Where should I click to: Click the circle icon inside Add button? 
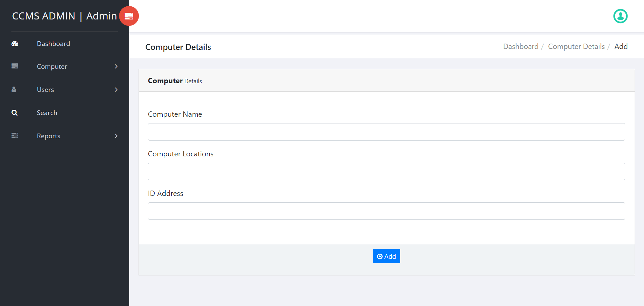click(380, 256)
